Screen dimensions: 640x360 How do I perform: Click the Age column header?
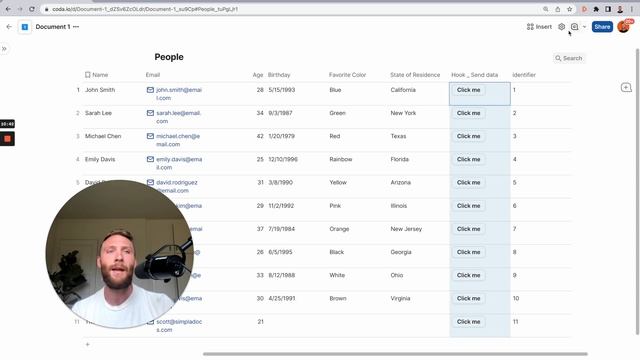258,75
